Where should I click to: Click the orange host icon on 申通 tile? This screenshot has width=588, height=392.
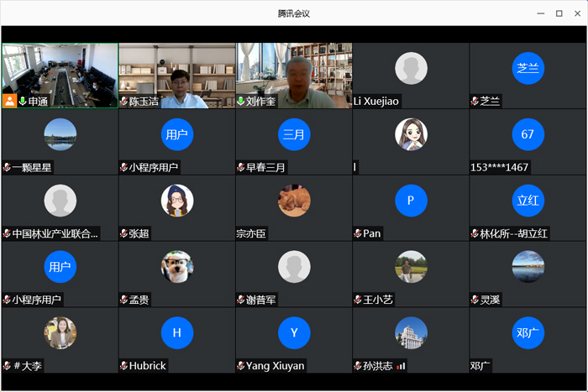(x=10, y=102)
